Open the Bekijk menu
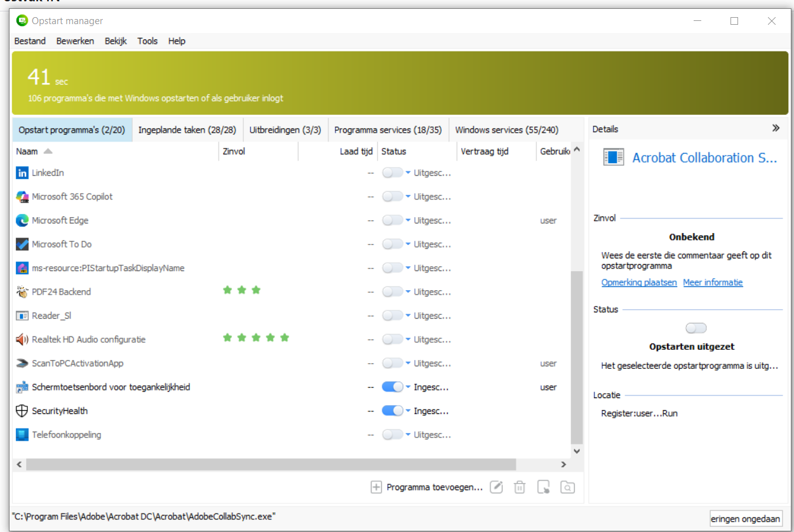The height and width of the screenshot is (532, 794). 116,41
